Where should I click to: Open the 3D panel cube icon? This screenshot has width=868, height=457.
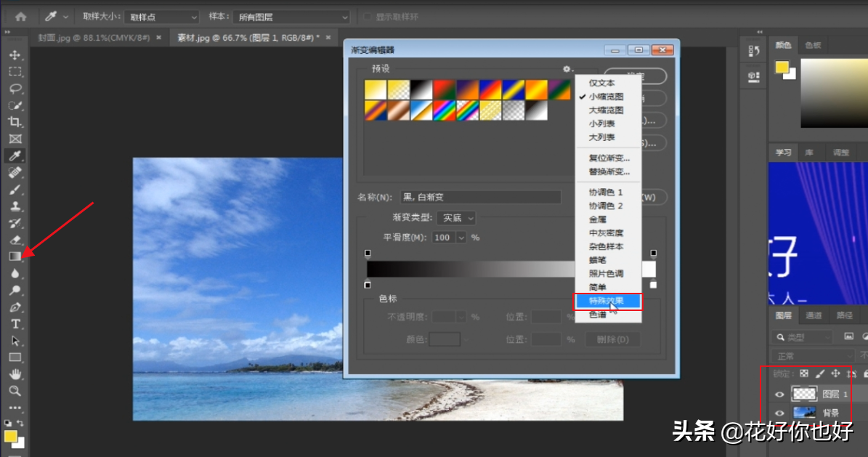click(x=753, y=76)
